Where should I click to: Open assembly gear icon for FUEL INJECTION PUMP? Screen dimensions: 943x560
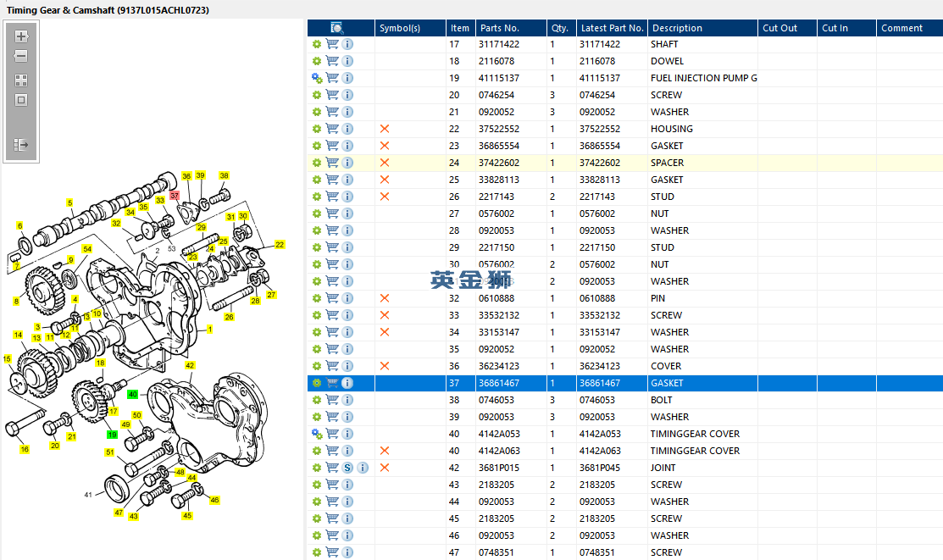[317, 78]
